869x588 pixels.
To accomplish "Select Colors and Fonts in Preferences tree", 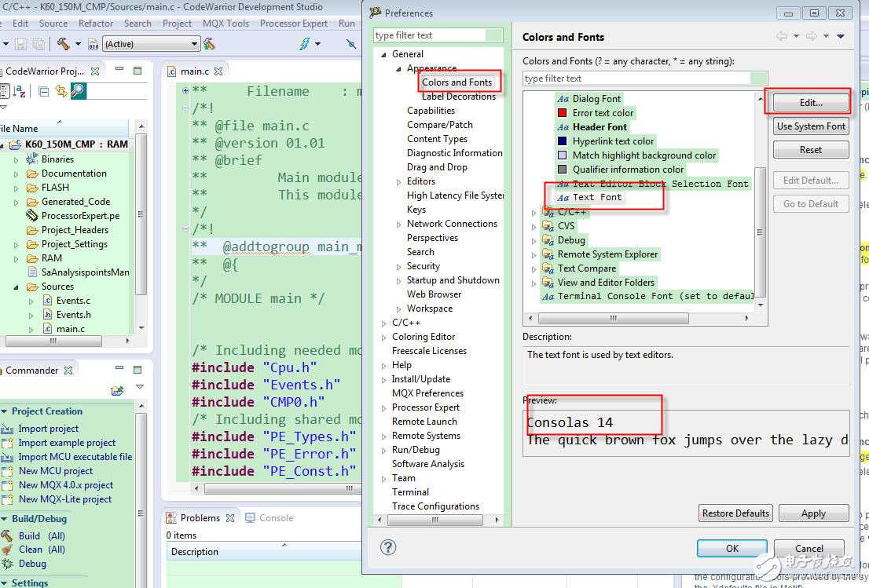I will [456, 82].
